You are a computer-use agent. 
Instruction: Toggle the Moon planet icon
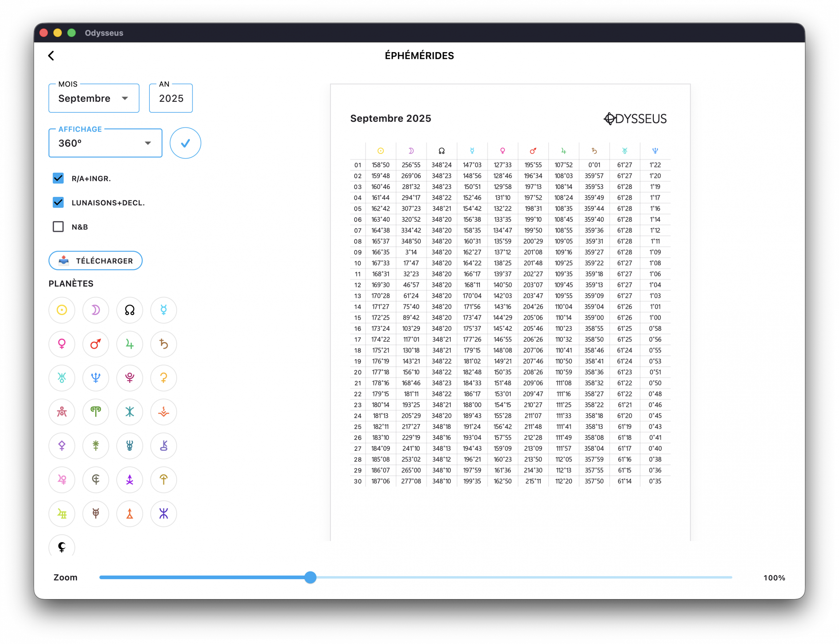point(95,310)
